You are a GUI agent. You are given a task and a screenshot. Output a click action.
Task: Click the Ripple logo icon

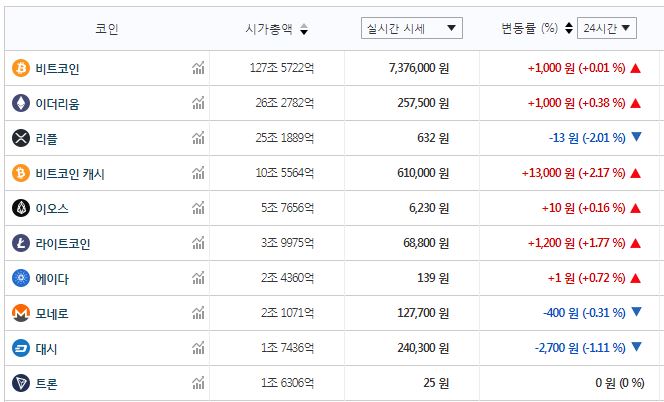(20, 138)
